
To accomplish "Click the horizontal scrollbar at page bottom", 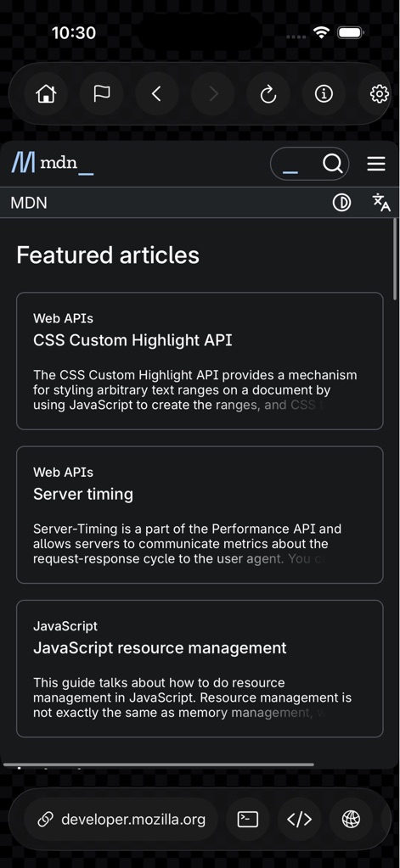I will (159, 765).
